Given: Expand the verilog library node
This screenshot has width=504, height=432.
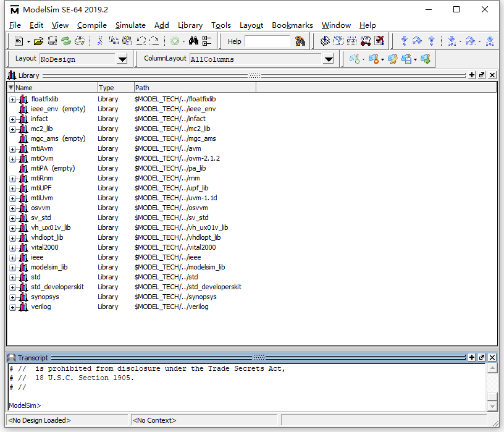Looking at the screenshot, I should [x=12, y=308].
